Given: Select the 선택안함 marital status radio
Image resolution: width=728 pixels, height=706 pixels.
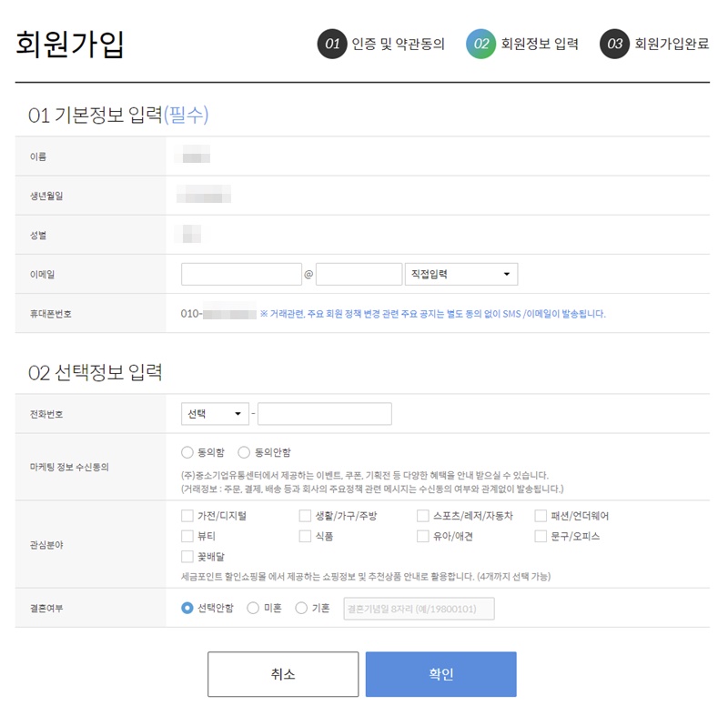Looking at the screenshot, I should point(187,608).
